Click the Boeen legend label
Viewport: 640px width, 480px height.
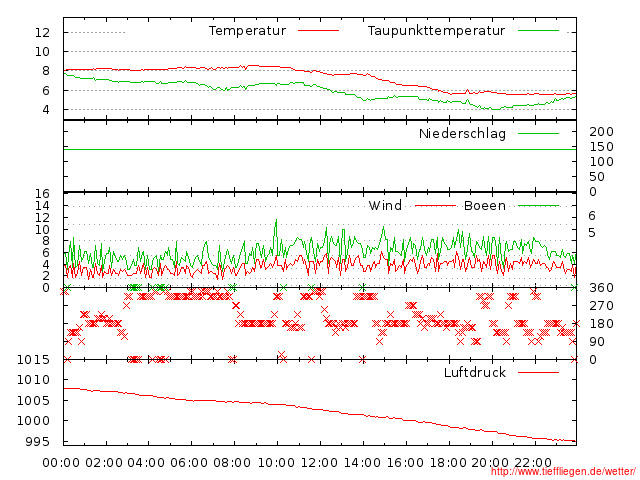pos(484,206)
